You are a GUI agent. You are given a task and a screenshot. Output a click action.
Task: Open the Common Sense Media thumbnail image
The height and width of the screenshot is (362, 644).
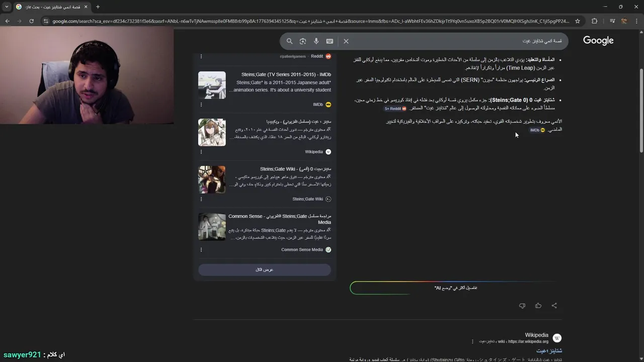[212, 227]
